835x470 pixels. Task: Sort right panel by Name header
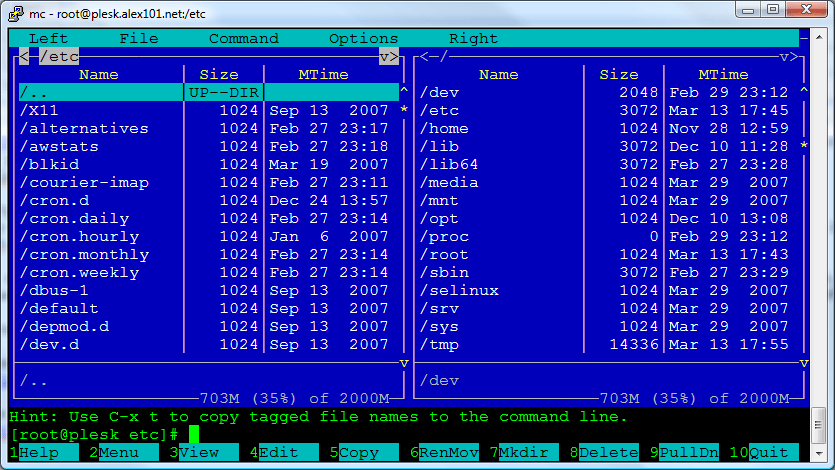(x=498, y=75)
